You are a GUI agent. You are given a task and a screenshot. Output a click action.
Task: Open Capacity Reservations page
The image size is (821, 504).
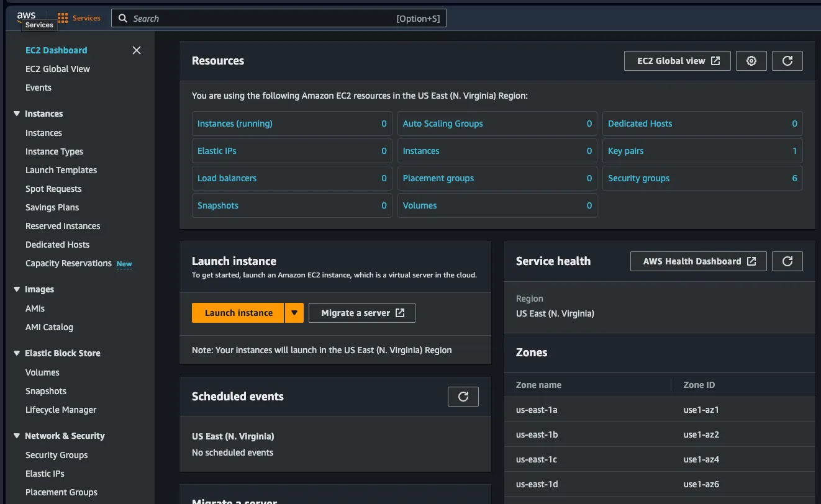pyautogui.click(x=68, y=263)
